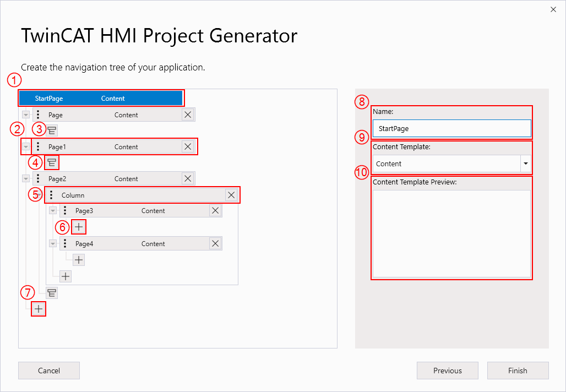Click the three-dot handle on Page3
The height and width of the screenshot is (392, 566).
[65, 210]
